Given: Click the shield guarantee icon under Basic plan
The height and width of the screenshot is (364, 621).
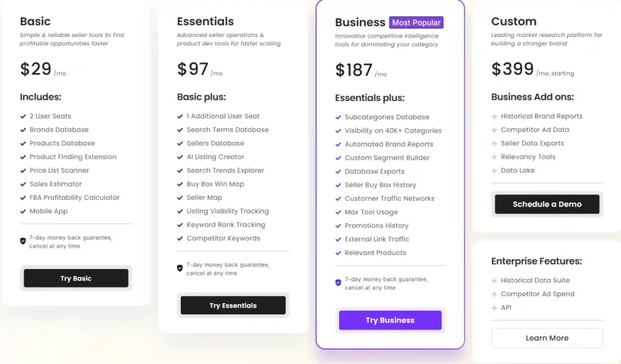Looking at the screenshot, I should 23,240.
